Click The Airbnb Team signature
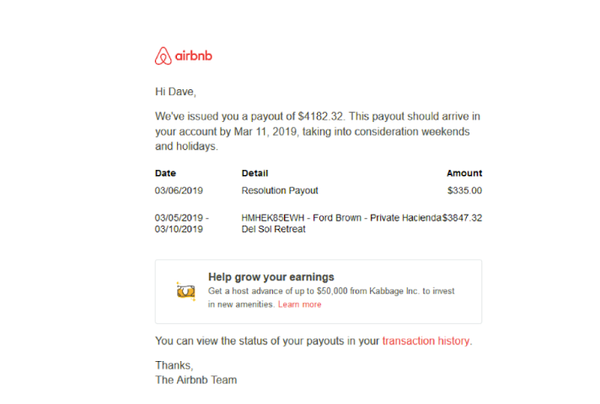The image size is (600, 404). click(x=196, y=380)
